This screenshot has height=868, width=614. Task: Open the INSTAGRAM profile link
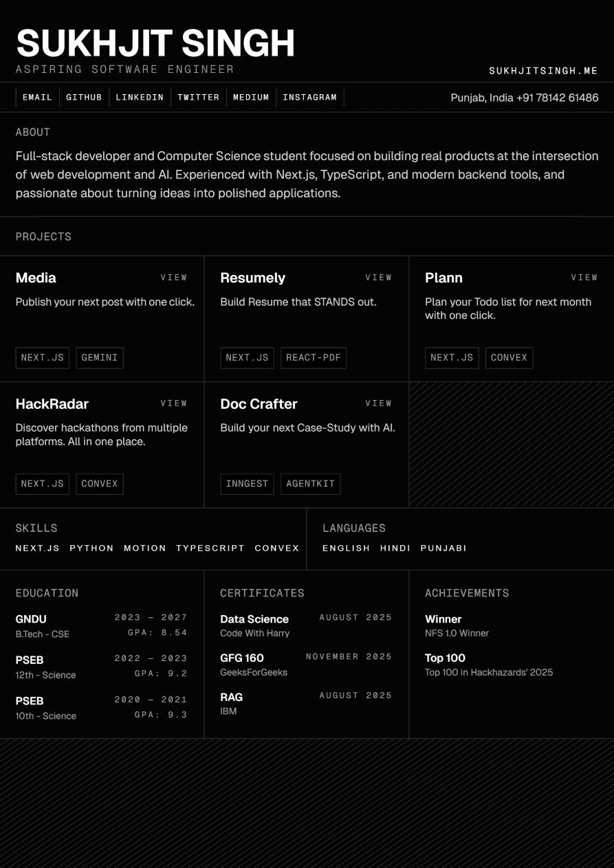click(x=309, y=98)
